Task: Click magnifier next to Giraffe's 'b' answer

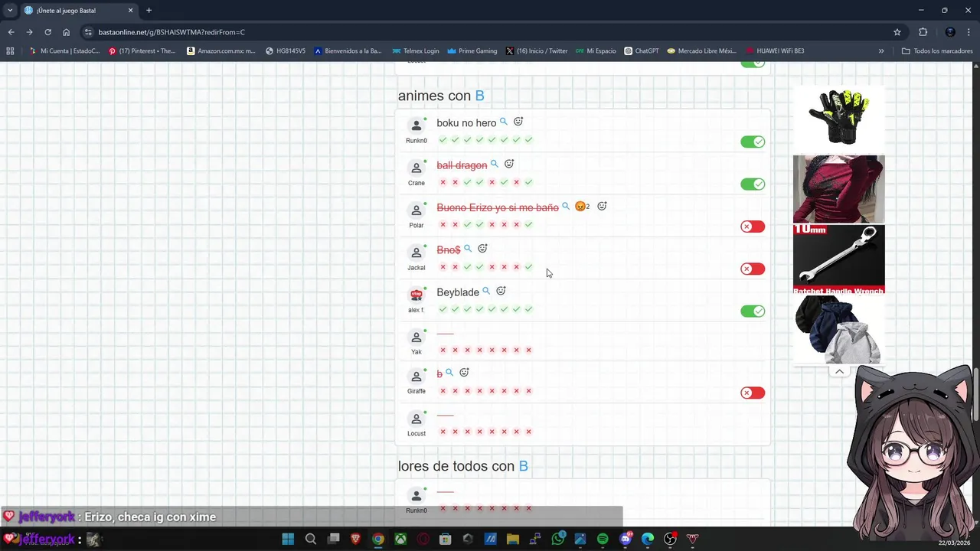Action: pyautogui.click(x=449, y=373)
